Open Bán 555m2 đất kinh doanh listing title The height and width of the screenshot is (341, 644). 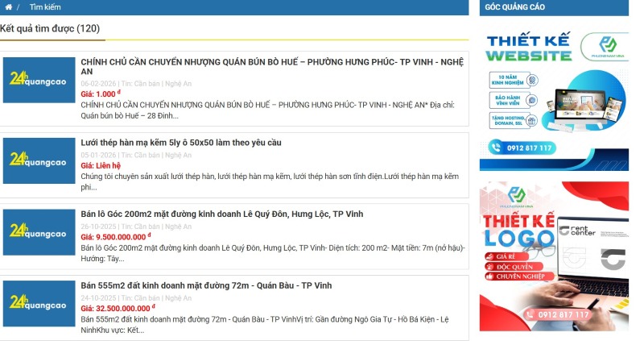point(206,285)
